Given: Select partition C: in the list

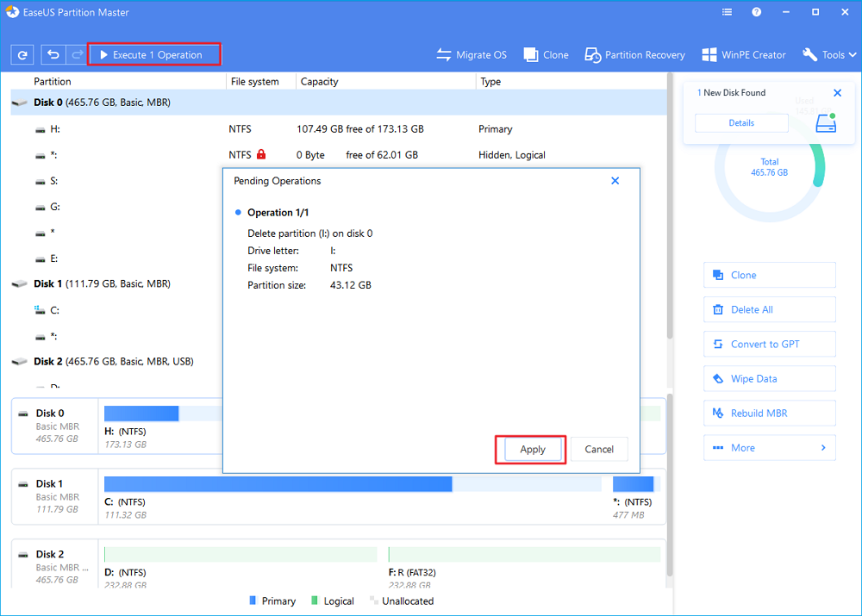Looking at the screenshot, I should (x=116, y=310).
